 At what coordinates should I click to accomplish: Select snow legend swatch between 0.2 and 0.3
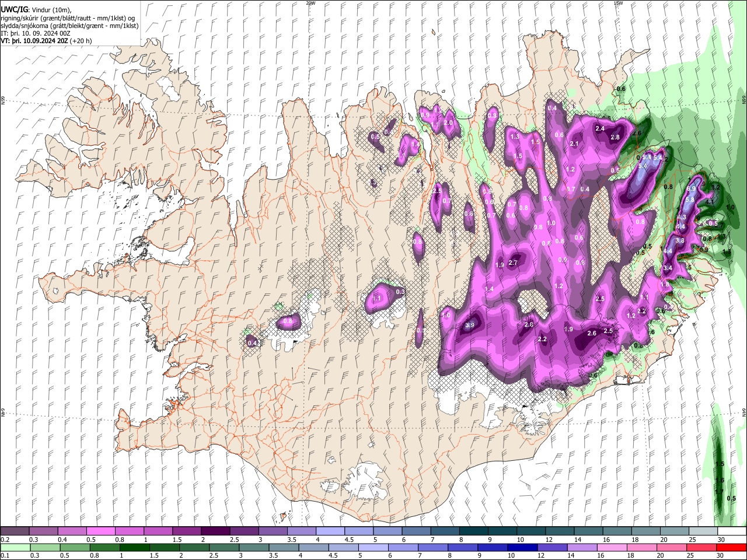click(15, 531)
